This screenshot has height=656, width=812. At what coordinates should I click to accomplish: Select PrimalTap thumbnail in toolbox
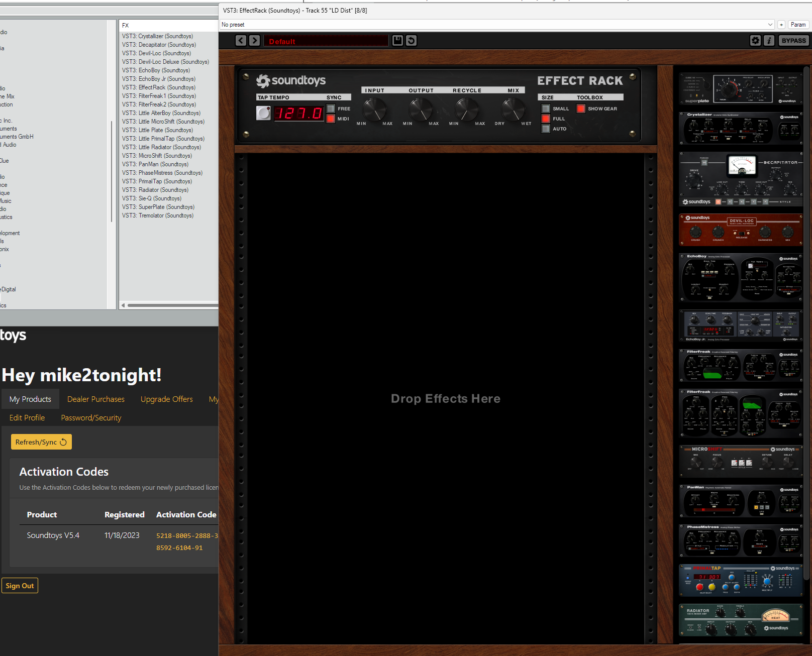tap(741, 581)
